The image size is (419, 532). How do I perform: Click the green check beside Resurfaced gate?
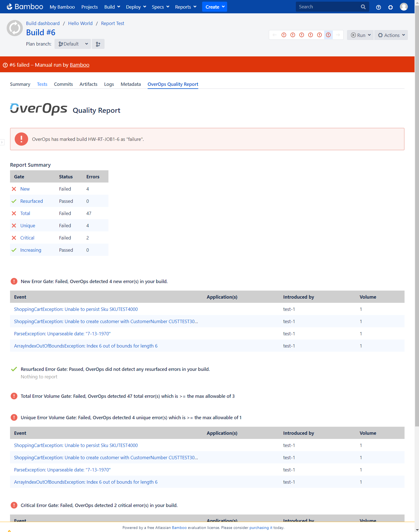tap(14, 201)
